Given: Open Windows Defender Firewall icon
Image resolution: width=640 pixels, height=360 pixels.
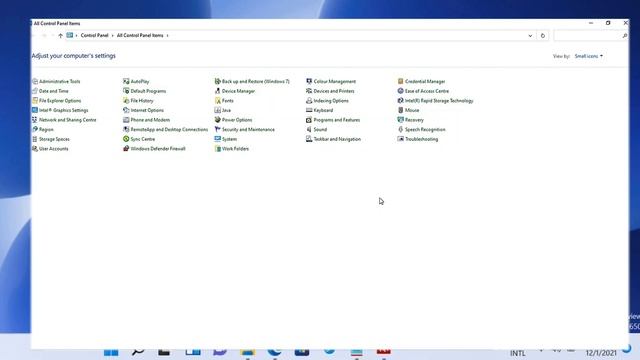Looking at the screenshot, I should (126, 149).
